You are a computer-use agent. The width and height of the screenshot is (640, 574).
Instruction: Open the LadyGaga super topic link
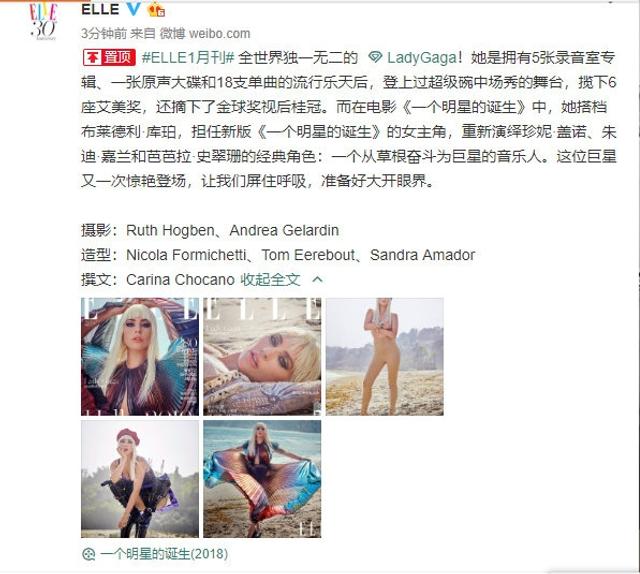[422, 58]
